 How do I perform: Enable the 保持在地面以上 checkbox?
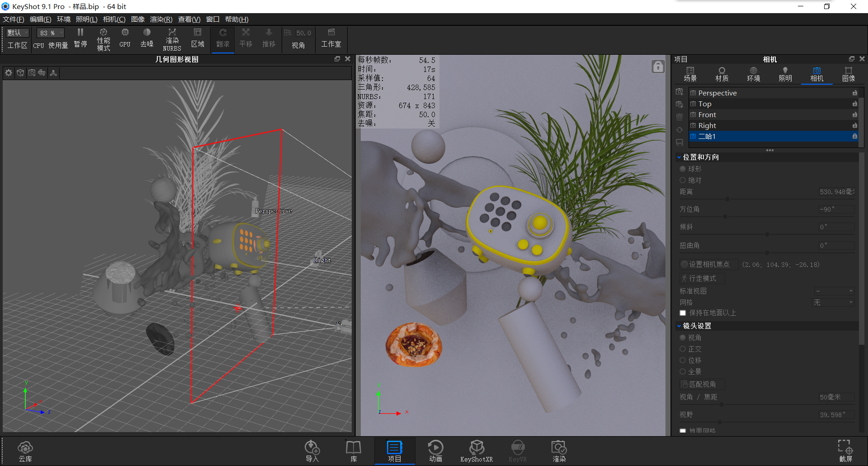pos(683,313)
